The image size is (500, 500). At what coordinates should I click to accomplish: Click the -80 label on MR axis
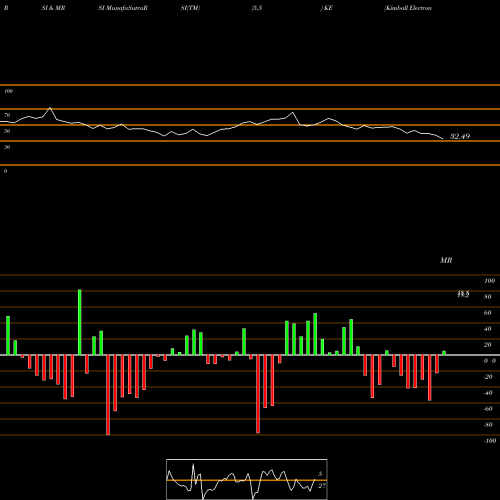click(x=488, y=425)
